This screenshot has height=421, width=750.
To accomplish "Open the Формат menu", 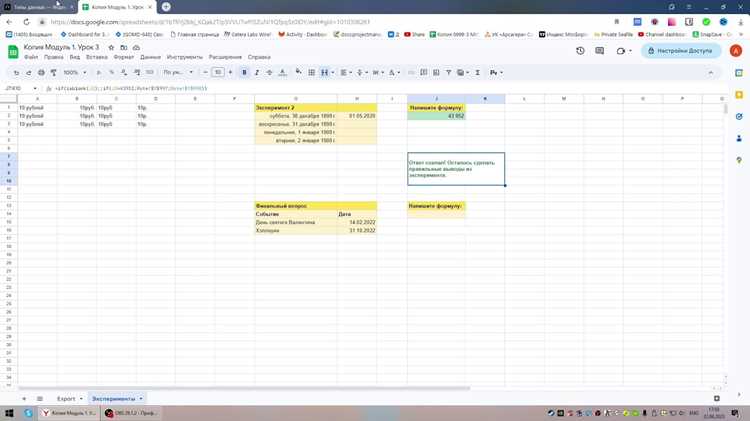I will coord(123,57).
